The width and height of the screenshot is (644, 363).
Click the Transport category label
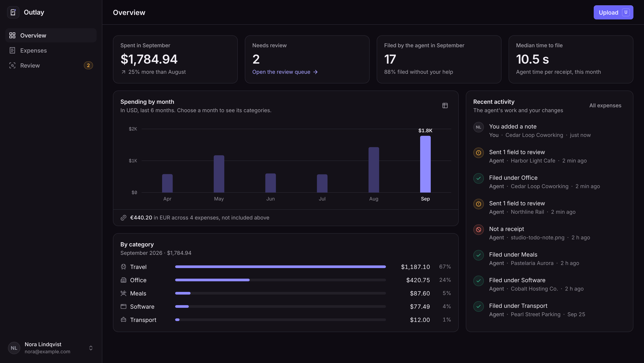pyautogui.click(x=143, y=320)
